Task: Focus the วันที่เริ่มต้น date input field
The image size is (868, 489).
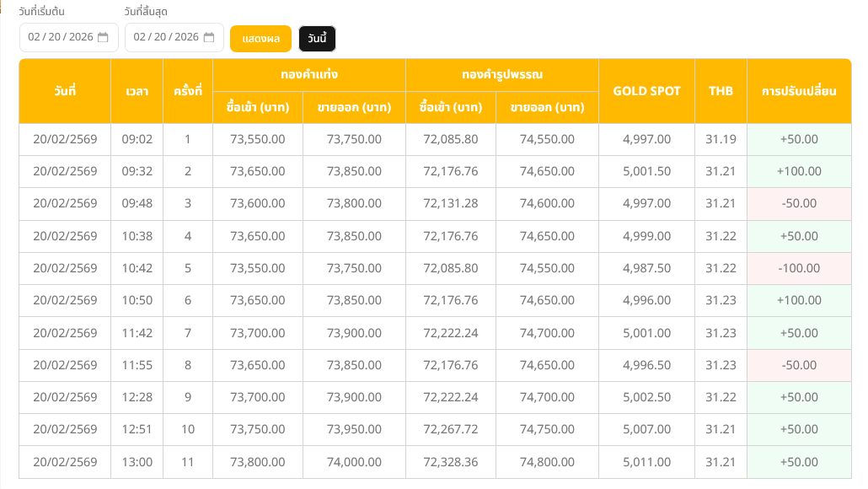Action: click(61, 37)
